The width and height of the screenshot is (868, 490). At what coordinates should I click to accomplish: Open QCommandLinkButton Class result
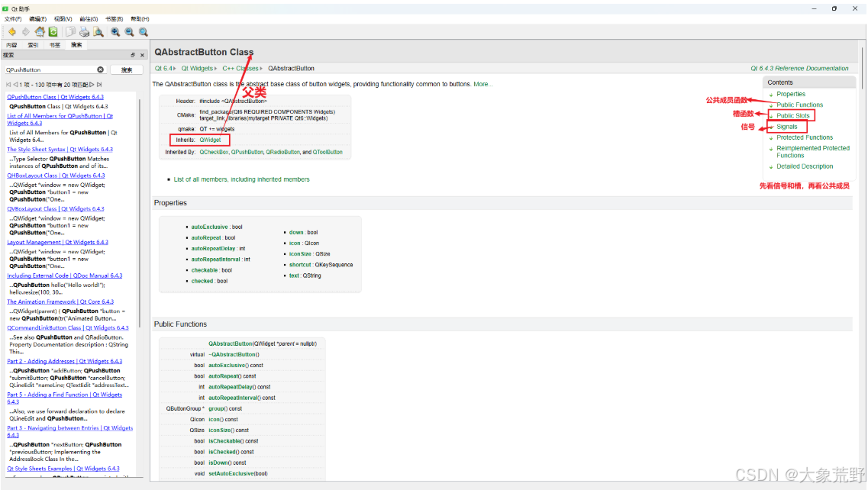67,327
